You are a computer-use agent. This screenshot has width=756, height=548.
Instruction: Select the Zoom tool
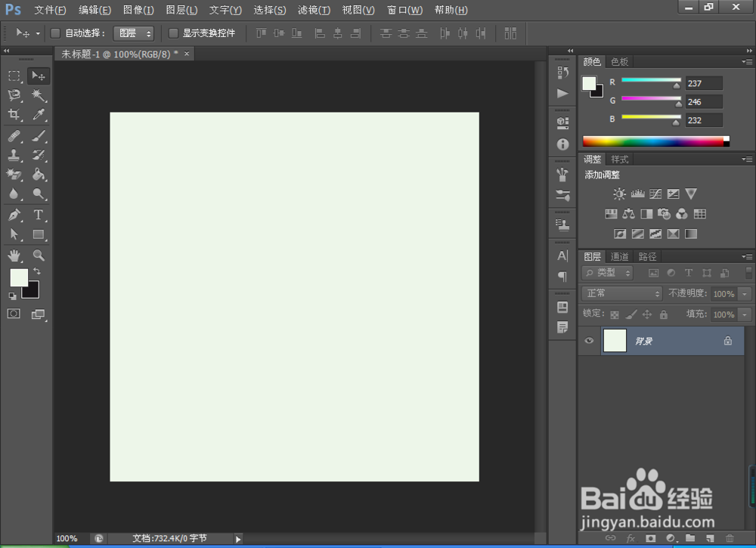point(38,255)
